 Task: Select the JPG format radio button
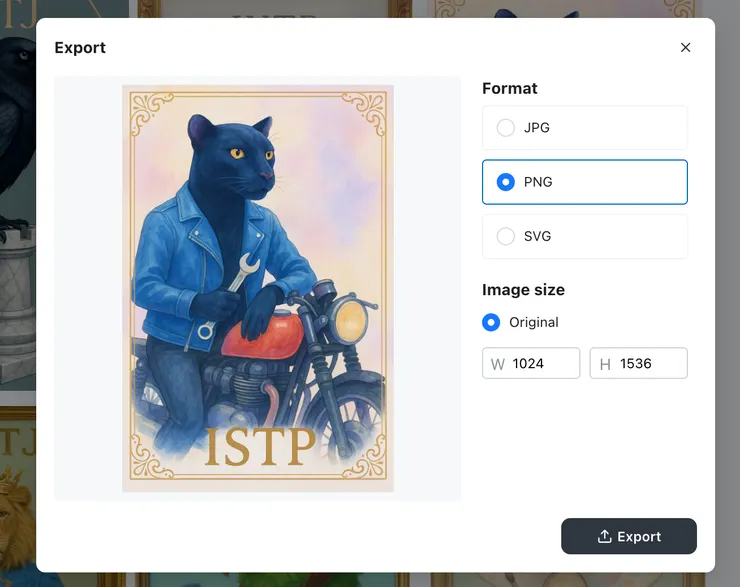[x=506, y=128]
